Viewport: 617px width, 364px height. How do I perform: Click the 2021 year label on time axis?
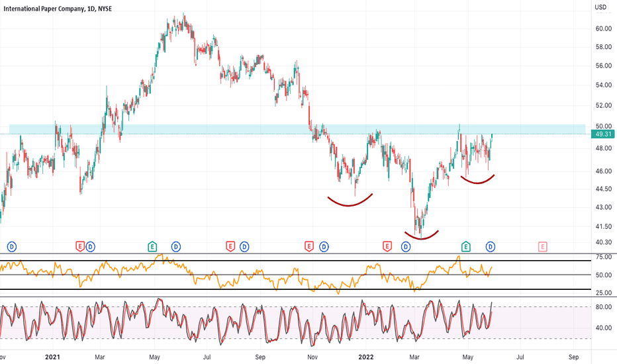[52, 357]
